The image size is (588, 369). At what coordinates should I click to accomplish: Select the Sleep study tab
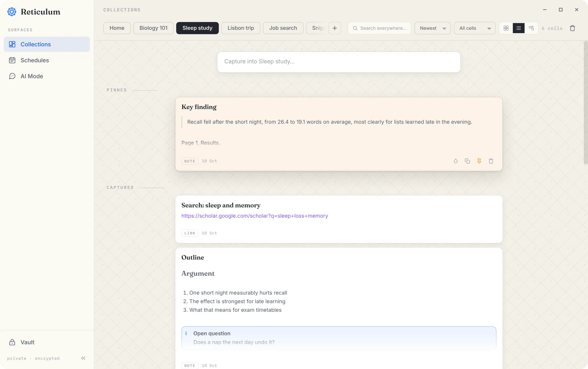(197, 28)
